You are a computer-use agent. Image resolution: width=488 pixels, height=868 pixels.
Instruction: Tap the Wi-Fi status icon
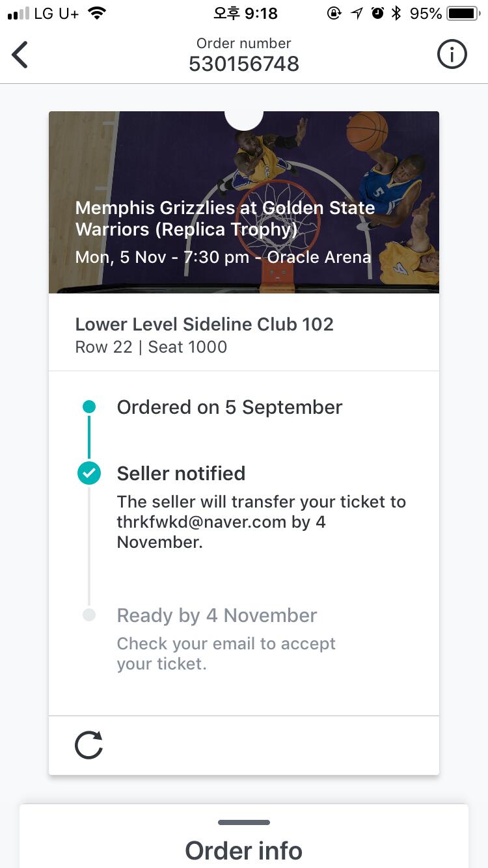tap(97, 13)
